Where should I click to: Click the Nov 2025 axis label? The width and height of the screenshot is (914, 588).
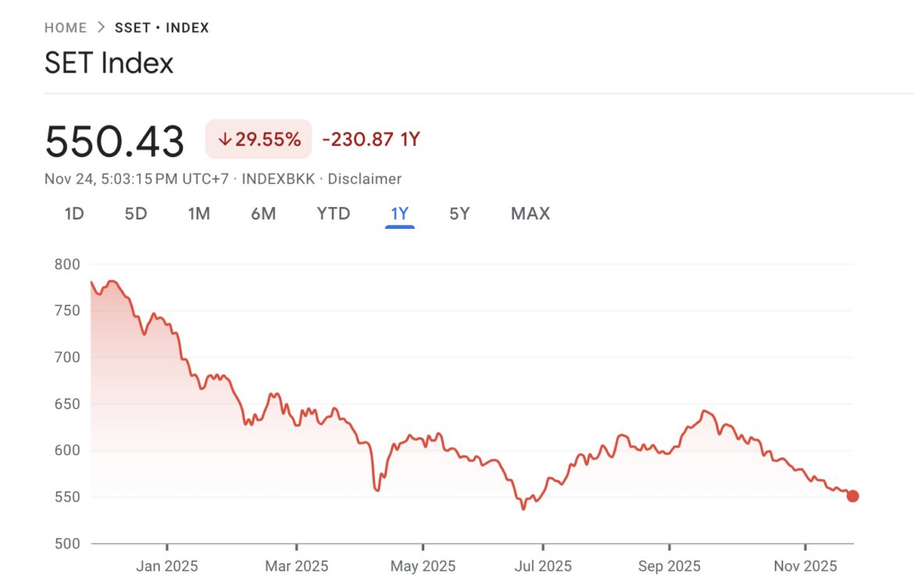804,566
